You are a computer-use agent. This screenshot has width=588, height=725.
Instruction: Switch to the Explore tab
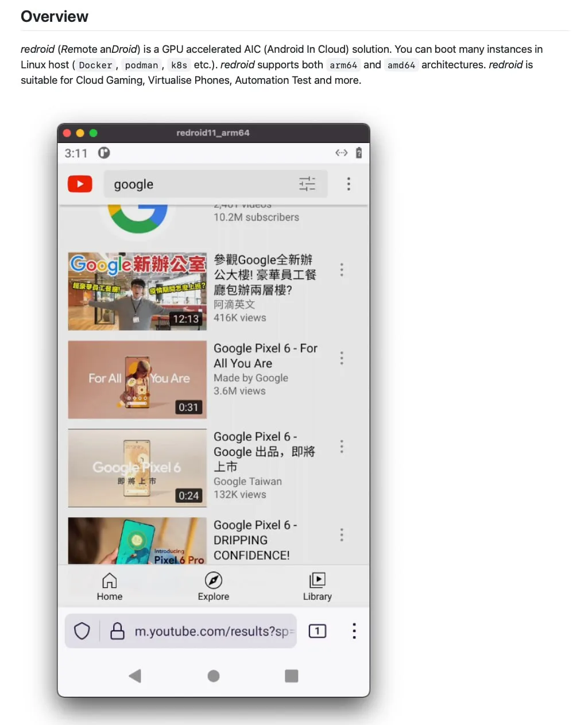[x=214, y=587]
